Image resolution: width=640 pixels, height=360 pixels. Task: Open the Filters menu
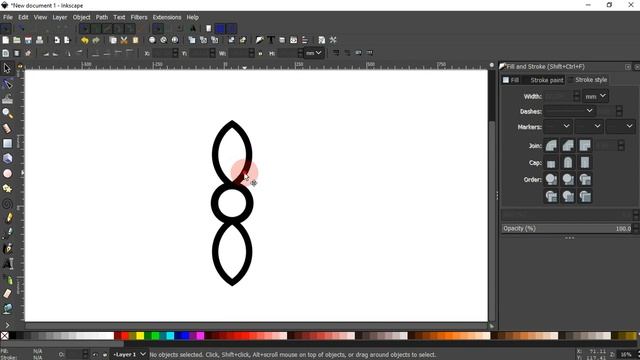pos(139,17)
